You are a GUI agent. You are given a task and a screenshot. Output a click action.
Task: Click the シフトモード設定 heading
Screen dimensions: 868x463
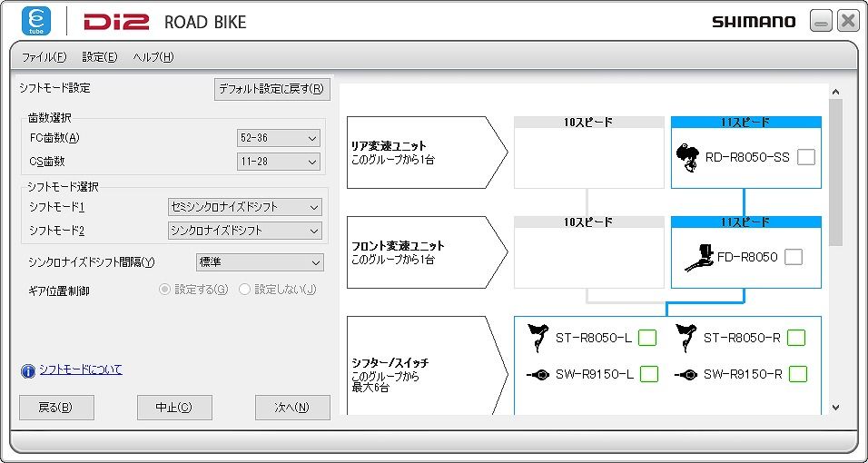click(54, 88)
